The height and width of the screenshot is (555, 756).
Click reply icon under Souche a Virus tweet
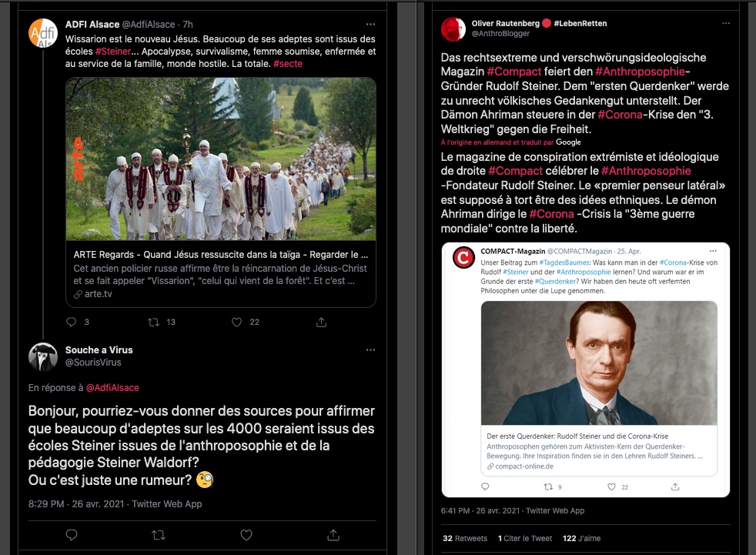[72, 534]
